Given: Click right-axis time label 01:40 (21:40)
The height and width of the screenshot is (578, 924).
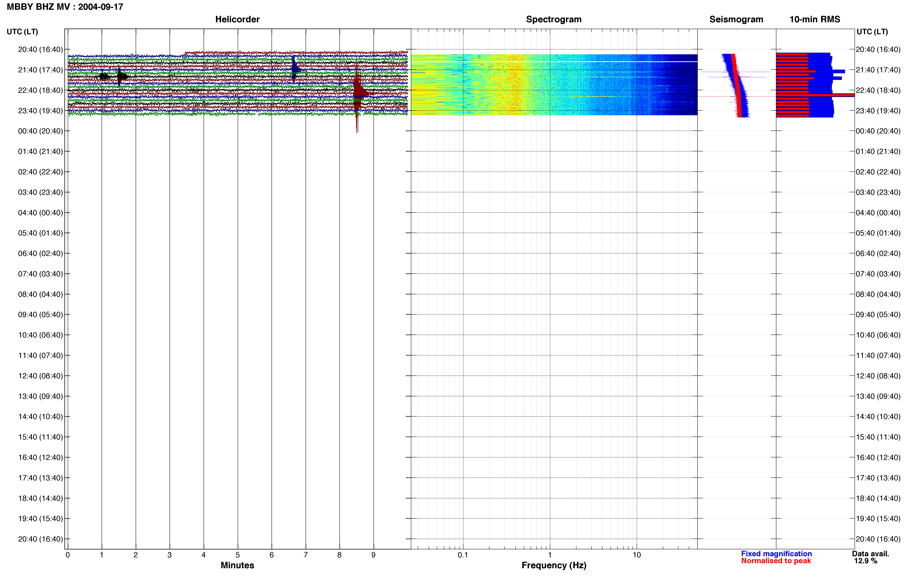Looking at the screenshot, I should (x=878, y=151).
